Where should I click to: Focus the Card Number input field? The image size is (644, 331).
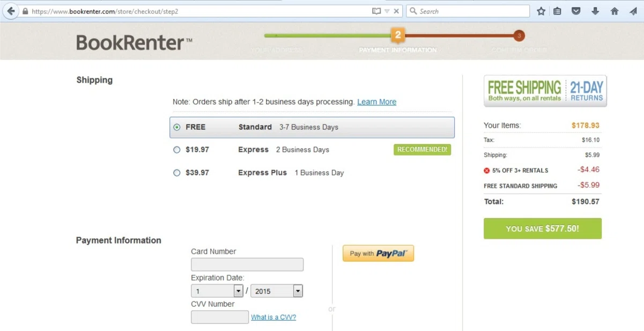(x=247, y=264)
